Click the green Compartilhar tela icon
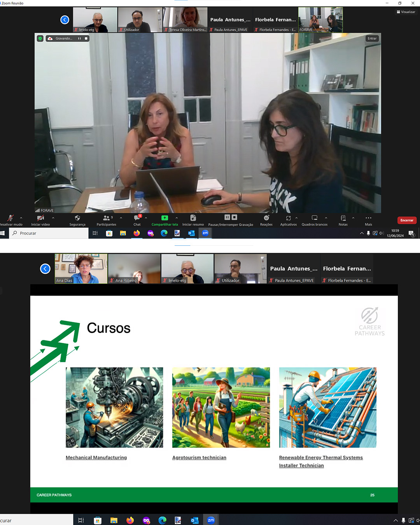 165,218
